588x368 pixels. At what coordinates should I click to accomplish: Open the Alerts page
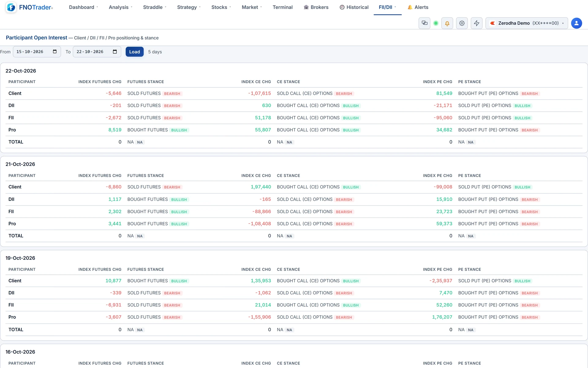tap(418, 7)
